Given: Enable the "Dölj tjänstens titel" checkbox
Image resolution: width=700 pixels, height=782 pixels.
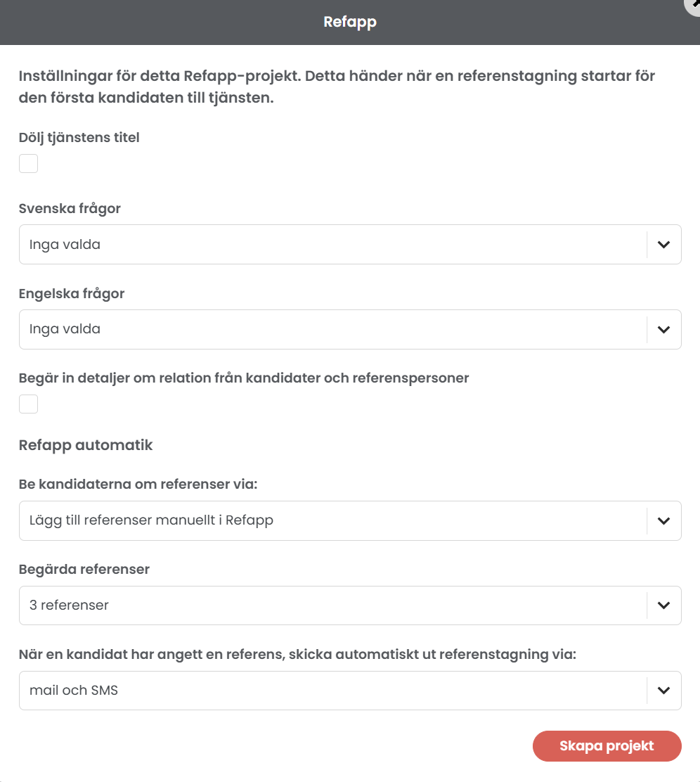Looking at the screenshot, I should 28,164.
